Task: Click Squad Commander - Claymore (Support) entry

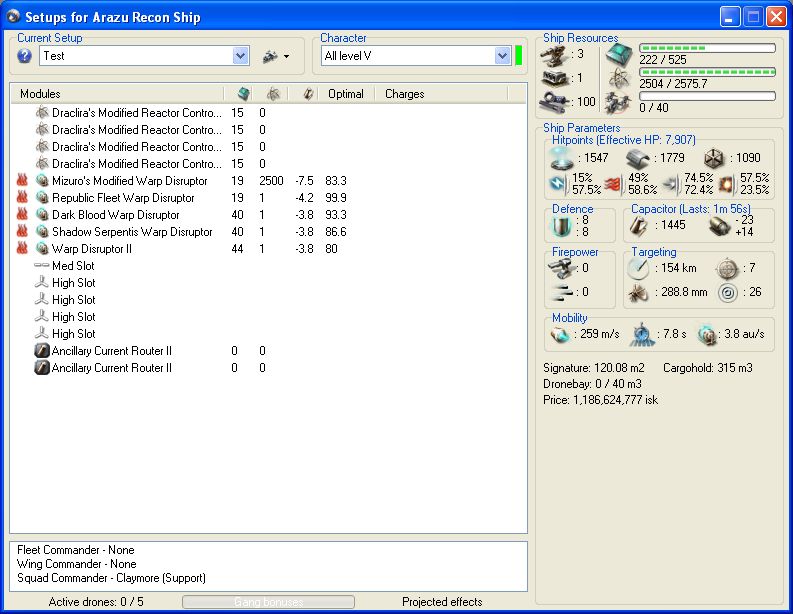Action: [111, 578]
